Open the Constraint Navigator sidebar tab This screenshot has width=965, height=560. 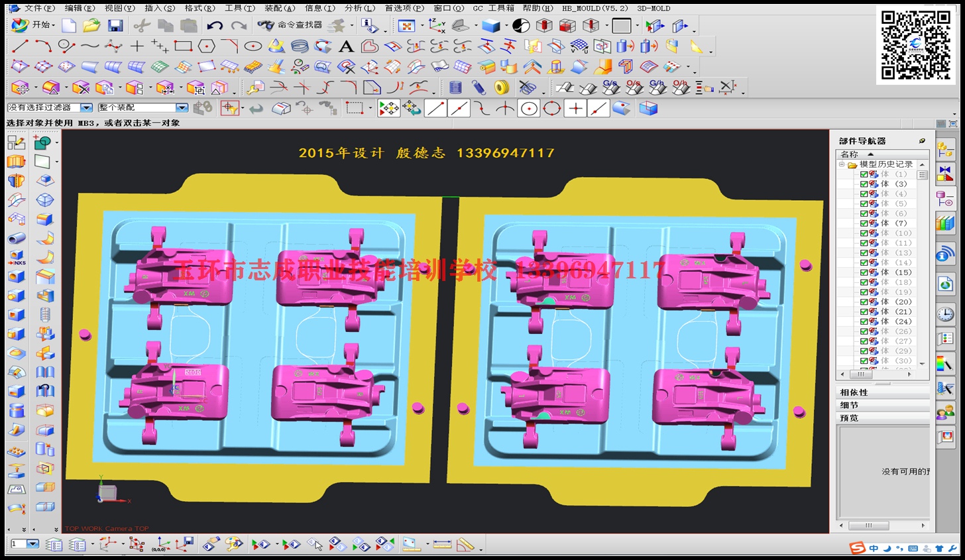point(945,174)
